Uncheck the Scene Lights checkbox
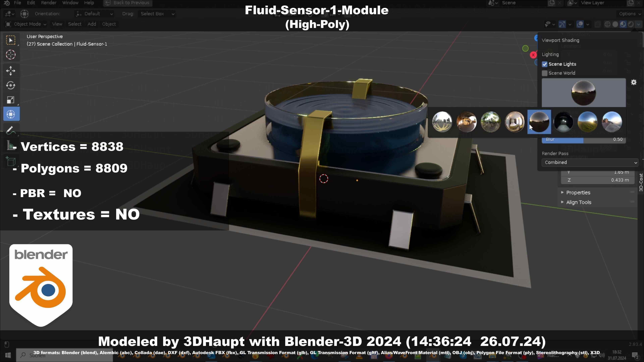This screenshot has width=644, height=362. [545, 64]
